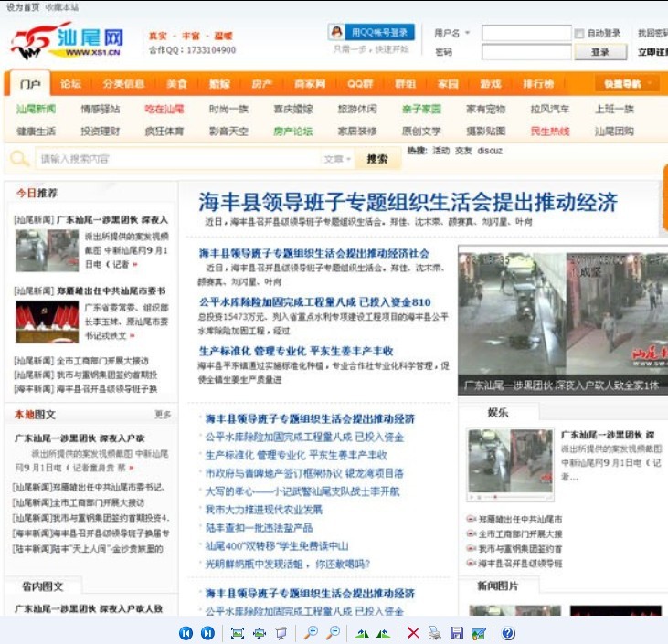Click inside the 用户名 input field
Screen dimensions: 668x644
pyautogui.click(x=526, y=33)
